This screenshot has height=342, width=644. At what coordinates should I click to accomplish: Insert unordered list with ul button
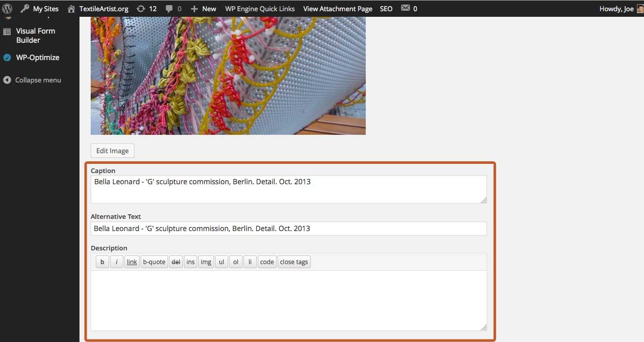point(222,262)
